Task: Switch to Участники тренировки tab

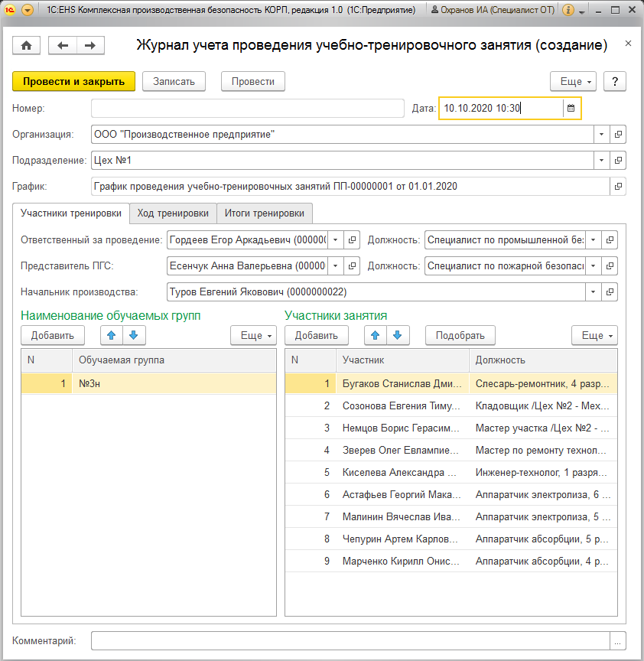Action: click(x=71, y=213)
